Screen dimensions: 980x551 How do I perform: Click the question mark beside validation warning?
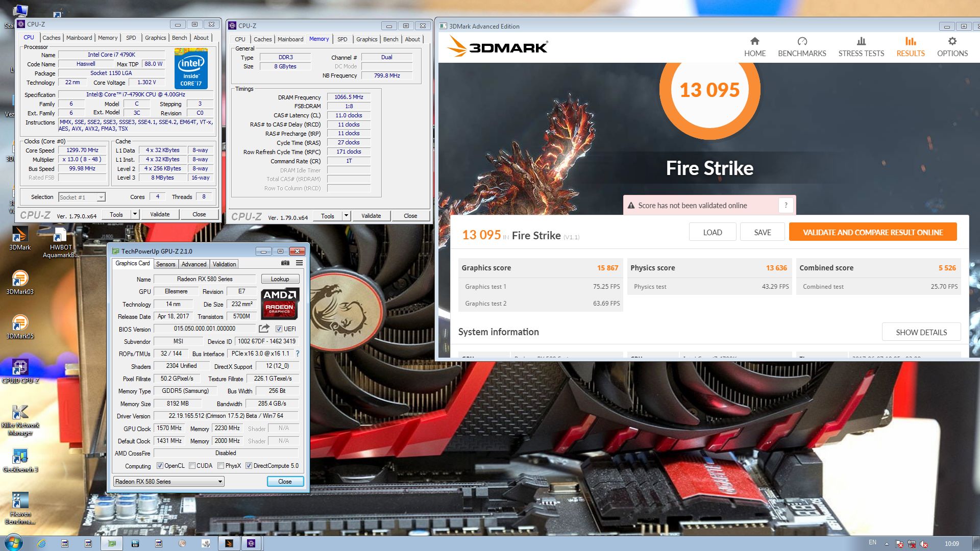(786, 205)
